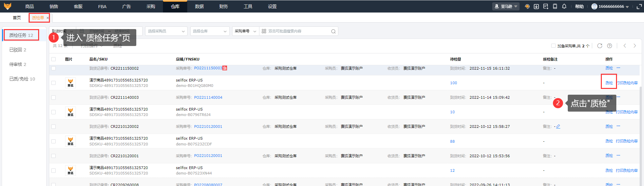Image resolution: width=644 pixels, height=186 pixels.
Task: Open more actions for CR2210120001
Action: (618, 156)
